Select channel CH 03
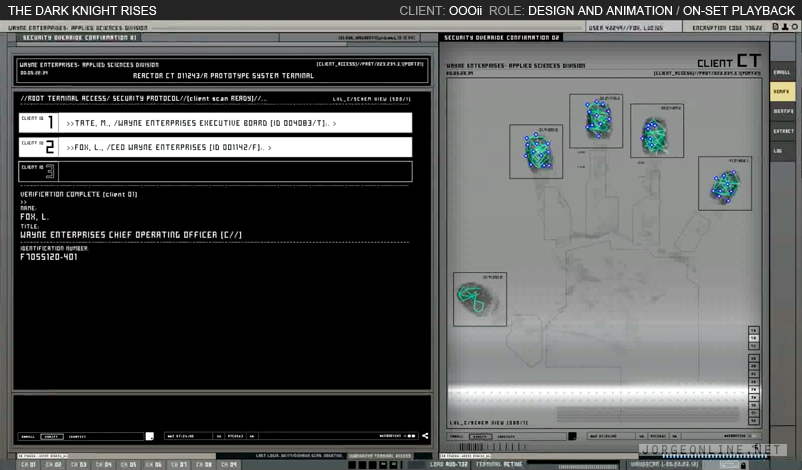802x470 pixels. pyautogui.click(x=78, y=464)
